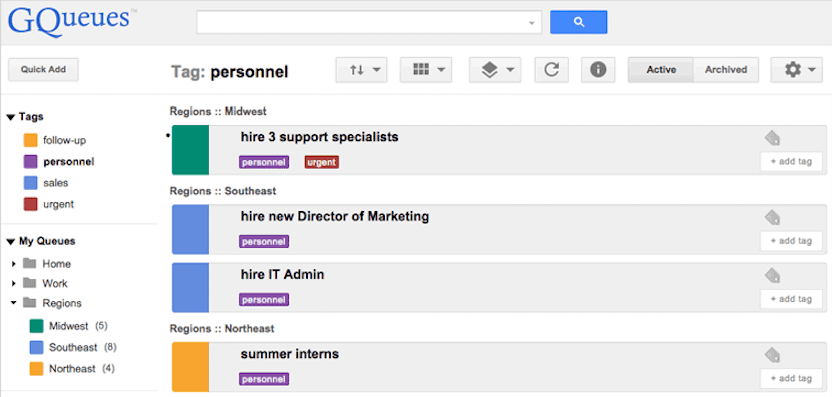Click tag icon on hire IT Admin task
Screen dimensions: 832x397
[773, 276]
